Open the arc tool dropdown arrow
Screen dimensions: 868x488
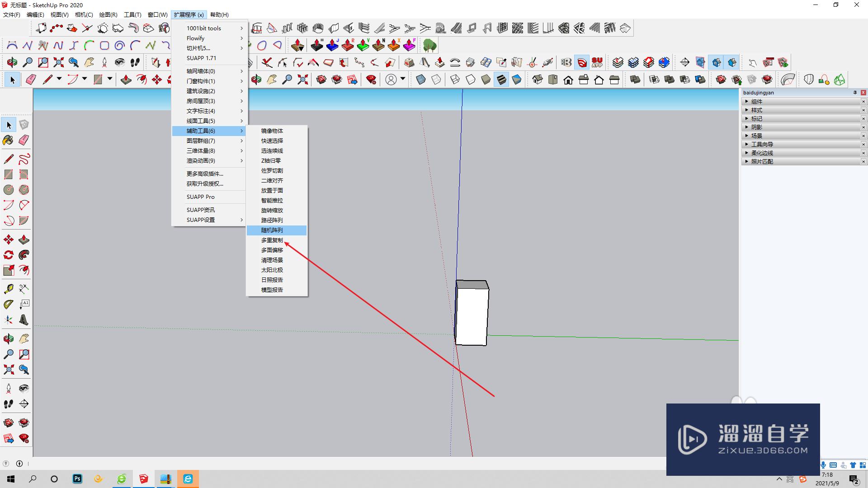(x=85, y=79)
